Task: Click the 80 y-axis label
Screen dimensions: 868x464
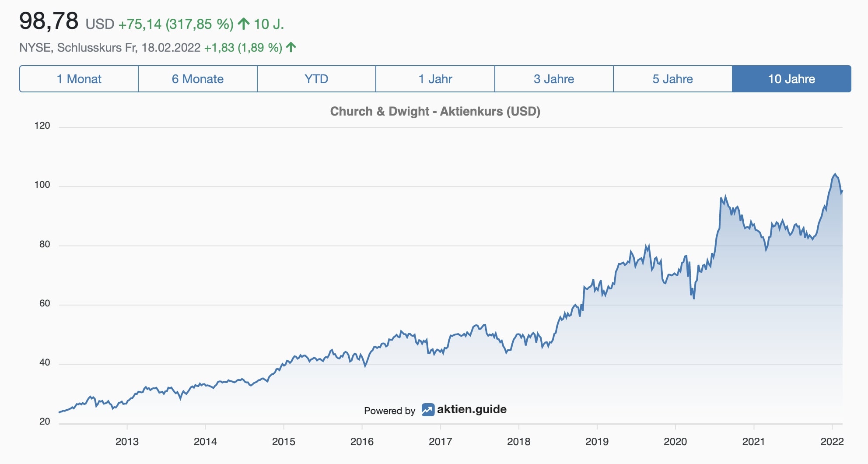Action: tap(45, 244)
